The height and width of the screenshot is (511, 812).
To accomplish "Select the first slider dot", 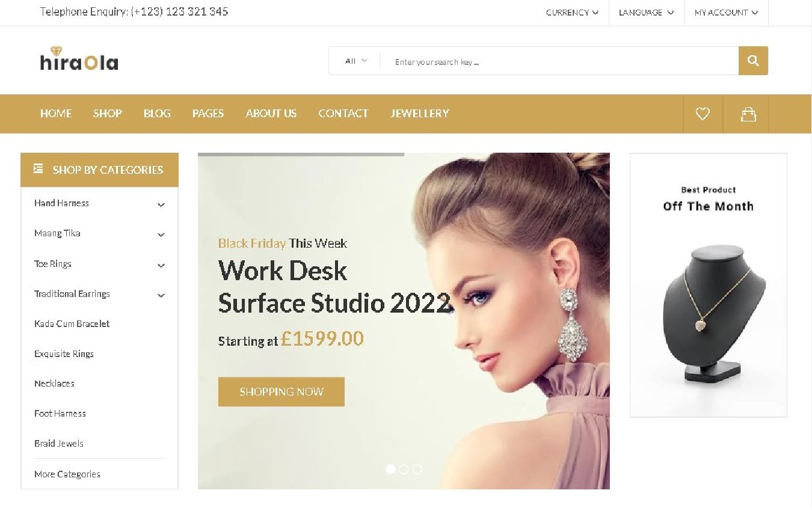I will pos(390,469).
